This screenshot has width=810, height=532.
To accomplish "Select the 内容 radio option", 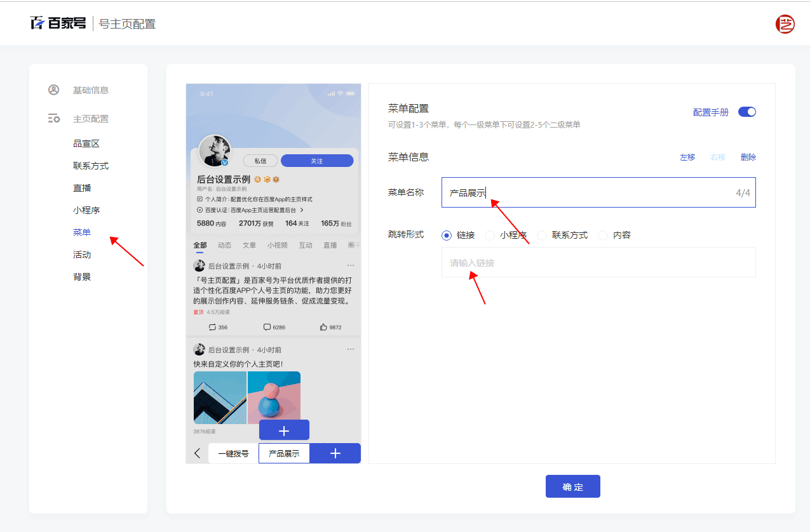I will (603, 235).
